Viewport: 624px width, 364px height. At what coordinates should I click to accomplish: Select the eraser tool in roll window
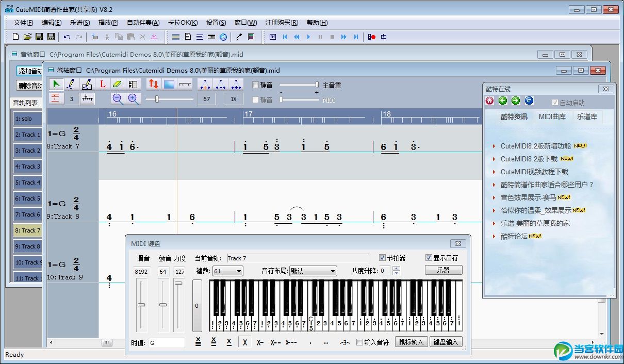point(117,85)
